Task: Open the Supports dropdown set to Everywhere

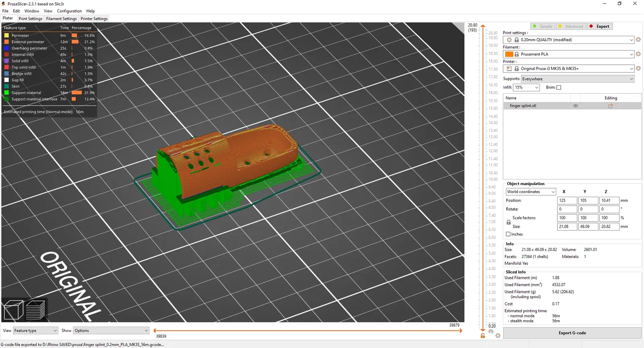Action: coord(578,79)
